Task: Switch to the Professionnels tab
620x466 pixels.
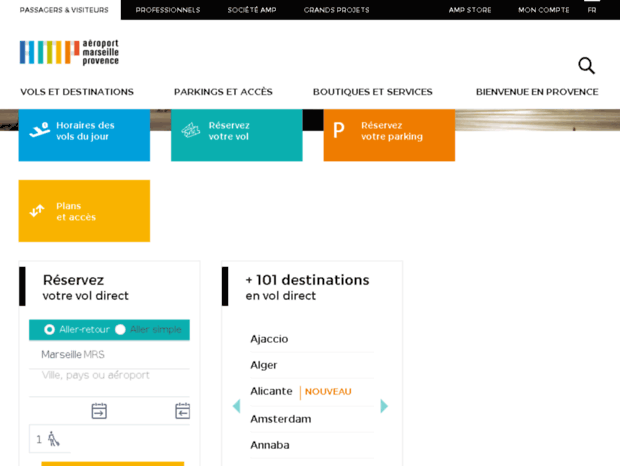Action: (x=168, y=10)
